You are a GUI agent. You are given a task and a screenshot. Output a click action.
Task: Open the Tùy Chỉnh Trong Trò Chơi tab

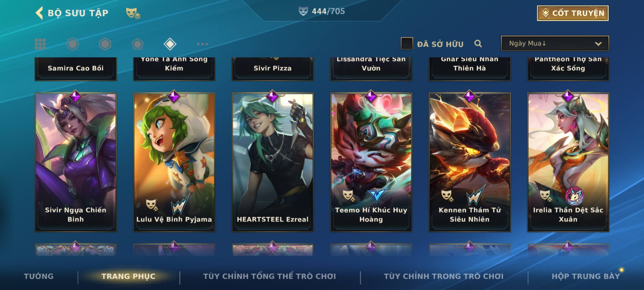[444, 276]
